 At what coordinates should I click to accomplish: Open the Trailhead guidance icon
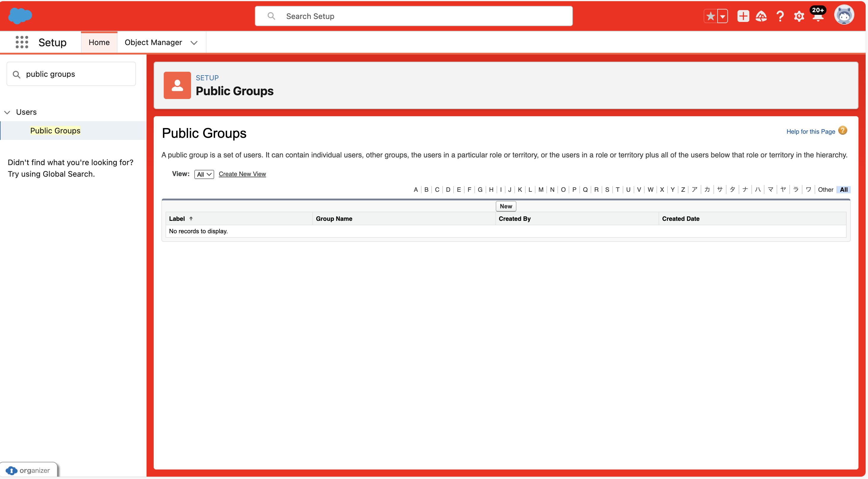(761, 16)
